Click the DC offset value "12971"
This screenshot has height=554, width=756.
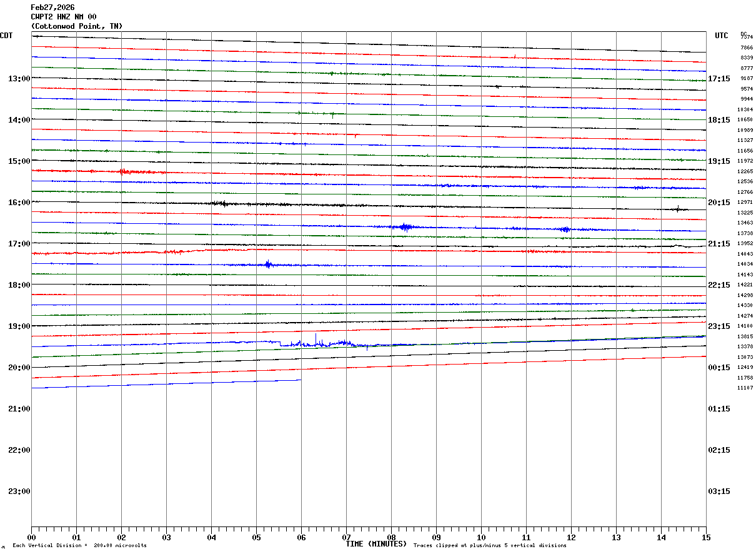pos(745,202)
